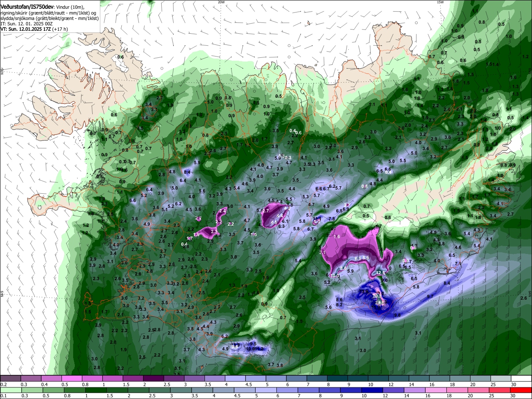Click the '9.5' value near the south coast
Screen dimensions: 532x399
coord(253,344)
